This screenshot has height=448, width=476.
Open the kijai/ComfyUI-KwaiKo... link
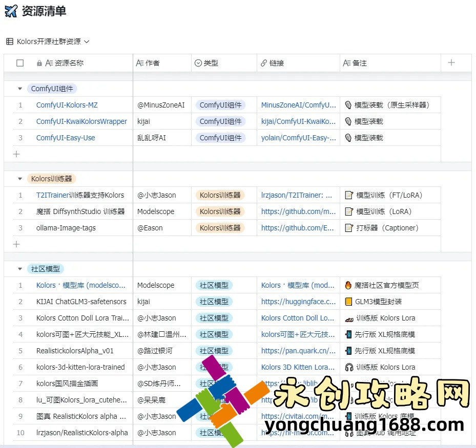[298, 122]
